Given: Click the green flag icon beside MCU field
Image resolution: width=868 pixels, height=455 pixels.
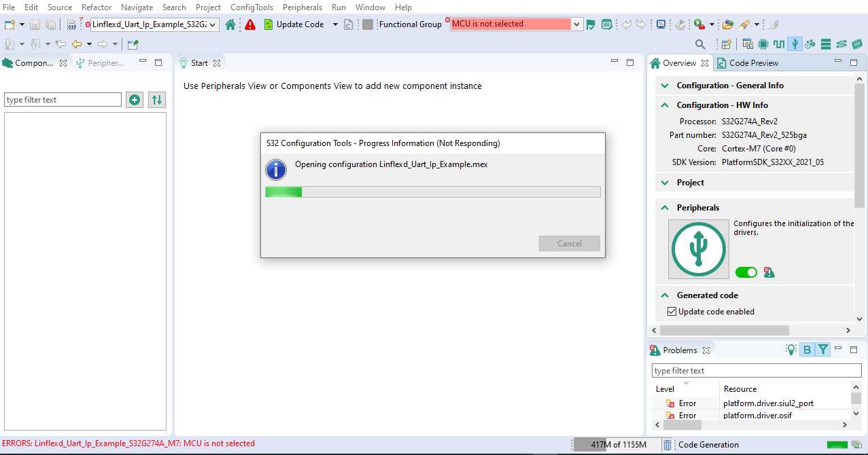Looking at the screenshot, I should coord(591,24).
